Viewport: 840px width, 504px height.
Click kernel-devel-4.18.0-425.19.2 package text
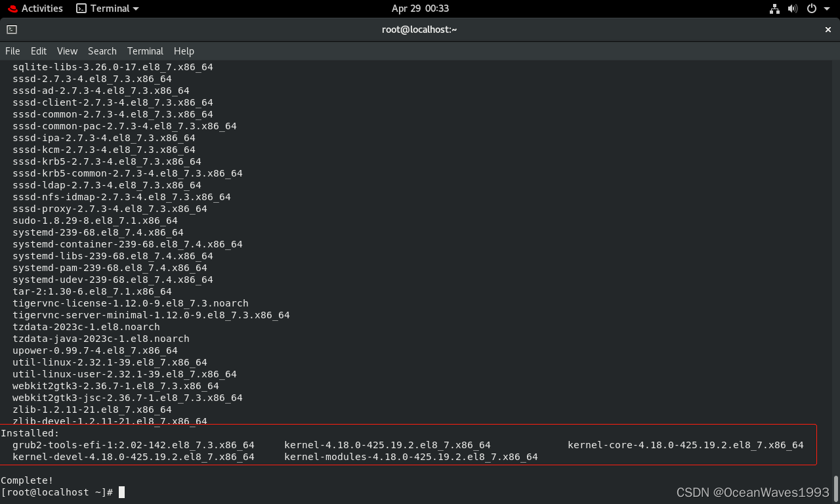click(x=133, y=457)
